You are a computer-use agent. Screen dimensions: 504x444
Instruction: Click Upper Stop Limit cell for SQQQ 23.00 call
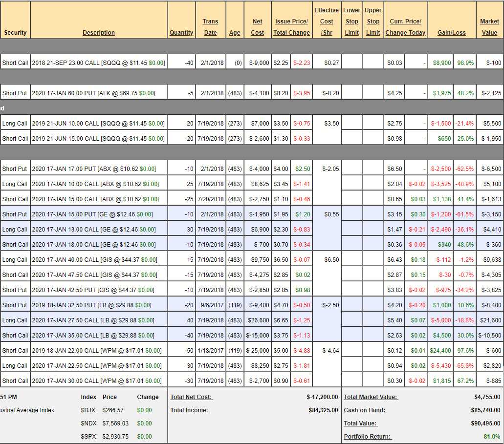373,63
